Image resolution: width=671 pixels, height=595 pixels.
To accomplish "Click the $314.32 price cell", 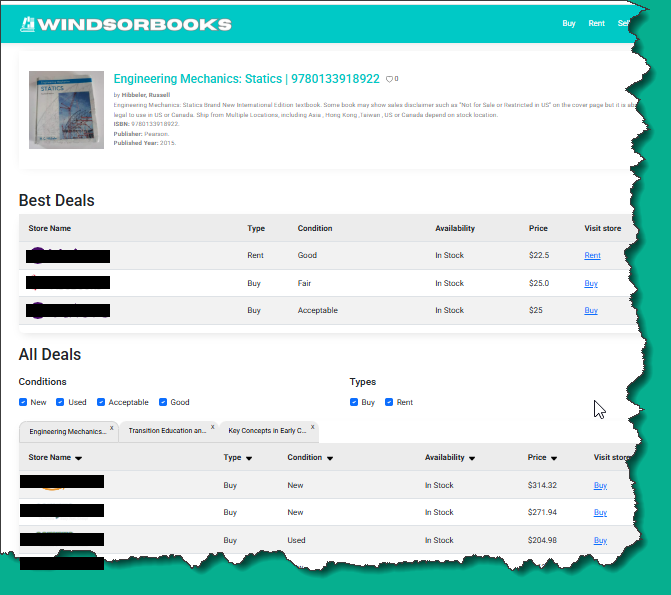I will [542, 485].
